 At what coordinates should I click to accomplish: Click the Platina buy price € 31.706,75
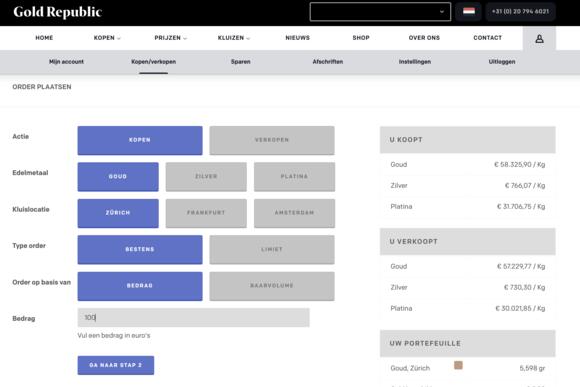(x=521, y=206)
